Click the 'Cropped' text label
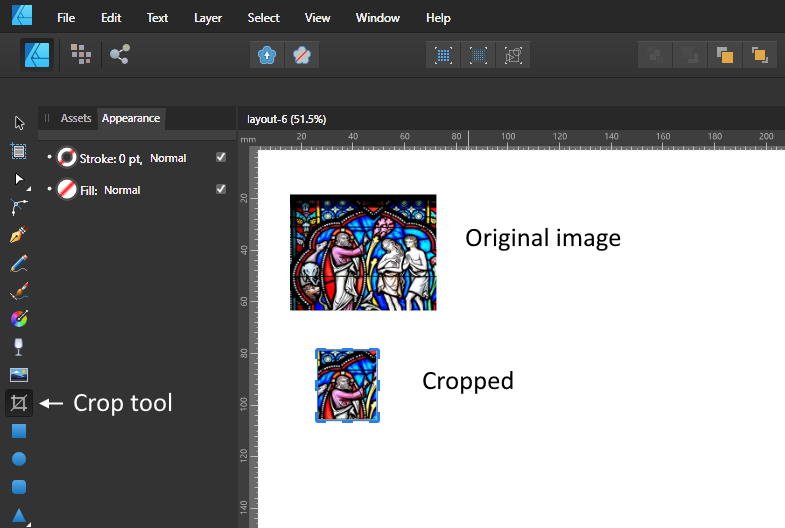This screenshot has height=528, width=785. tap(468, 381)
